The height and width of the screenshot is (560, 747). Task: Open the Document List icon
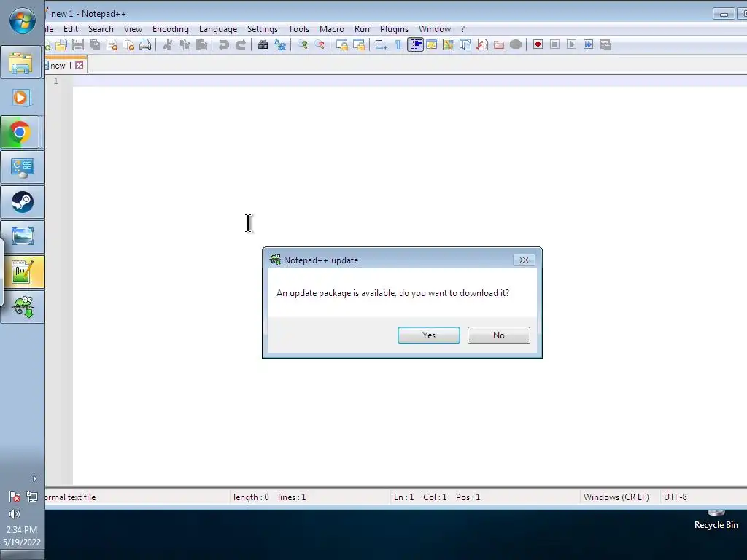pos(465,44)
